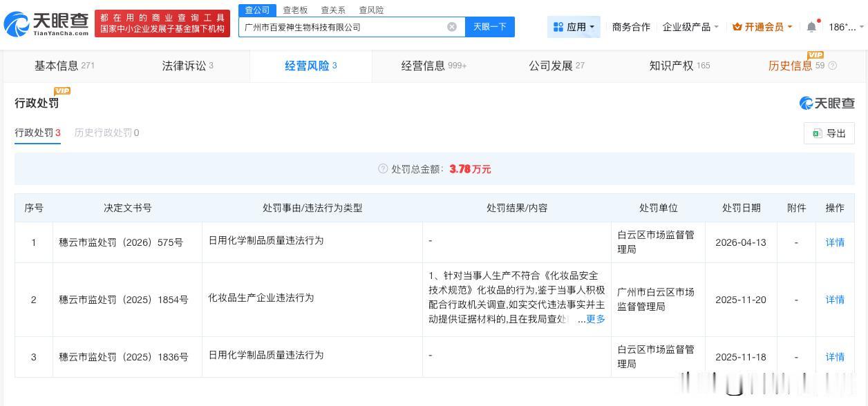Click document number 穗云市监处罚〔2025〕1836号
868x406 pixels.
(124, 357)
